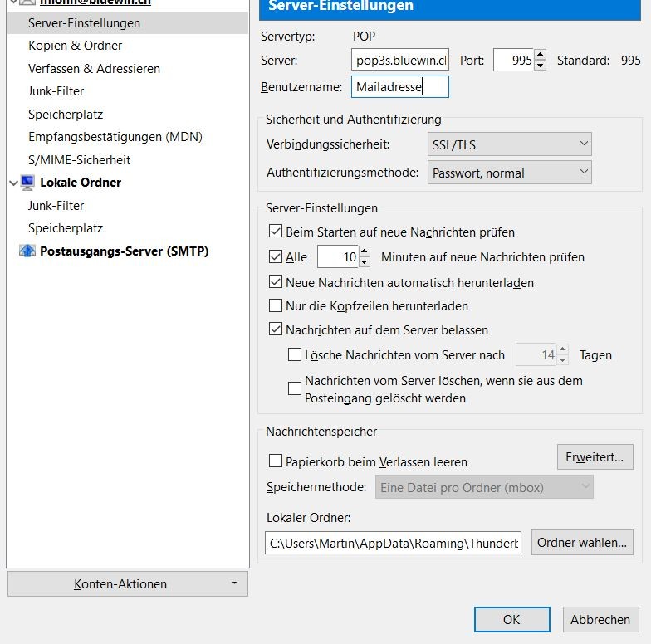Click the OK button
The image size is (651, 644).
coord(512,619)
